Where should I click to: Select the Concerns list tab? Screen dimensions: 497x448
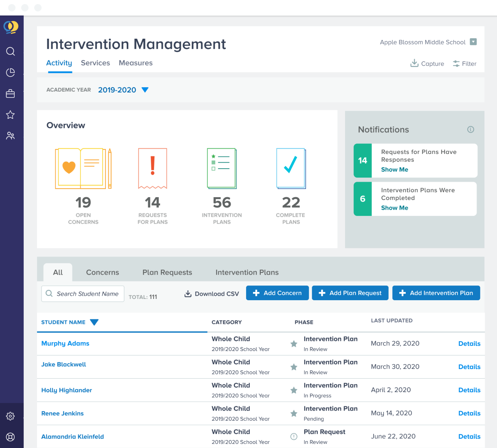point(103,272)
